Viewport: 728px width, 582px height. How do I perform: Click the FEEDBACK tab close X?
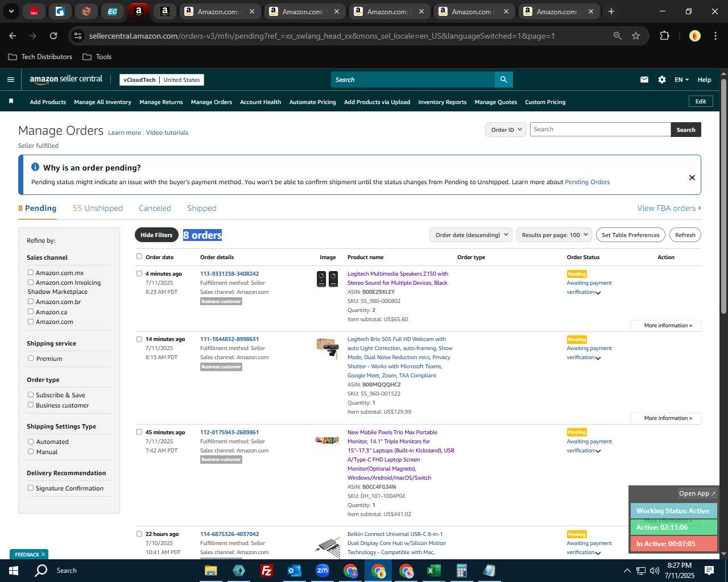43,554
